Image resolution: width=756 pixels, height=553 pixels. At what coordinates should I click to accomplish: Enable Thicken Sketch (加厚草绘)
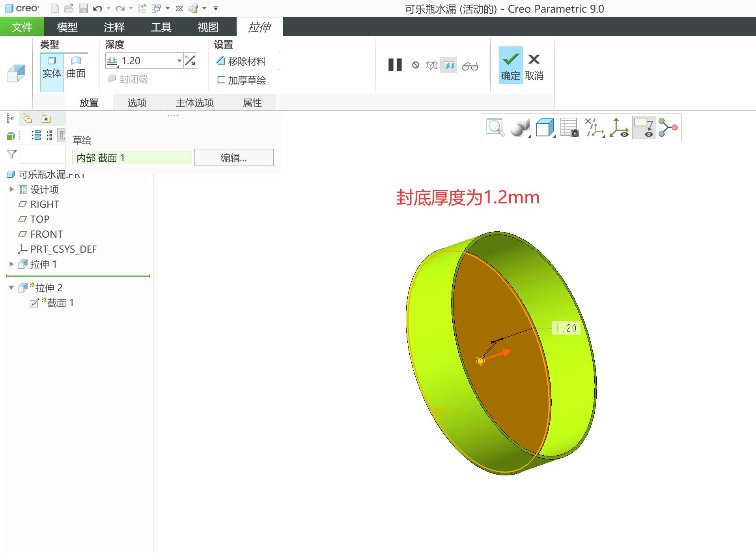[x=241, y=80]
